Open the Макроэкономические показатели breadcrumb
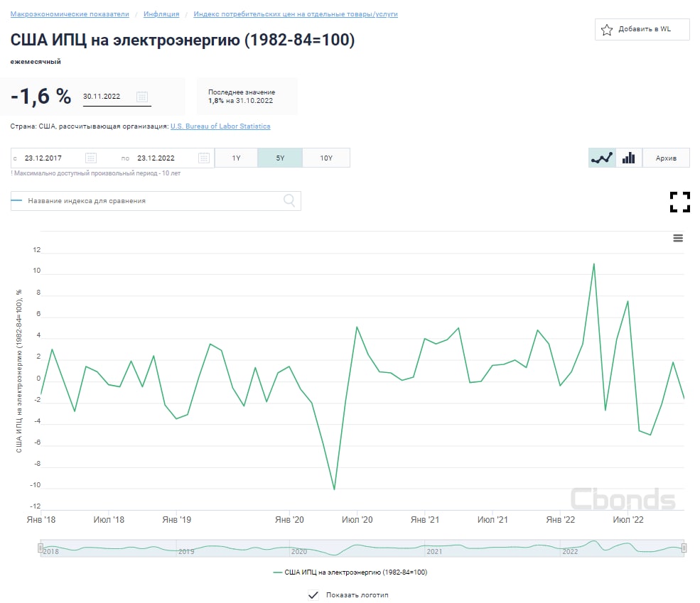Image resolution: width=700 pixels, height=603 pixels. click(x=70, y=14)
